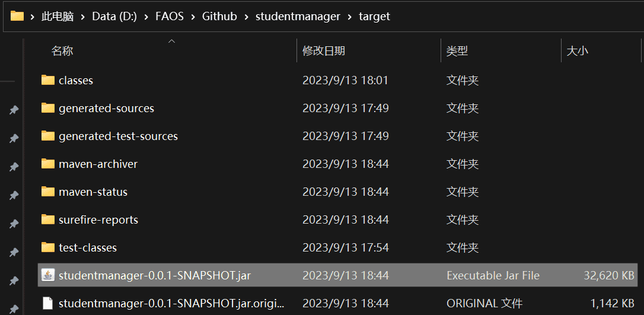This screenshot has width=644, height=315.
Task: Click the pin icon beside the surefire-reports row
Action: [14, 224]
